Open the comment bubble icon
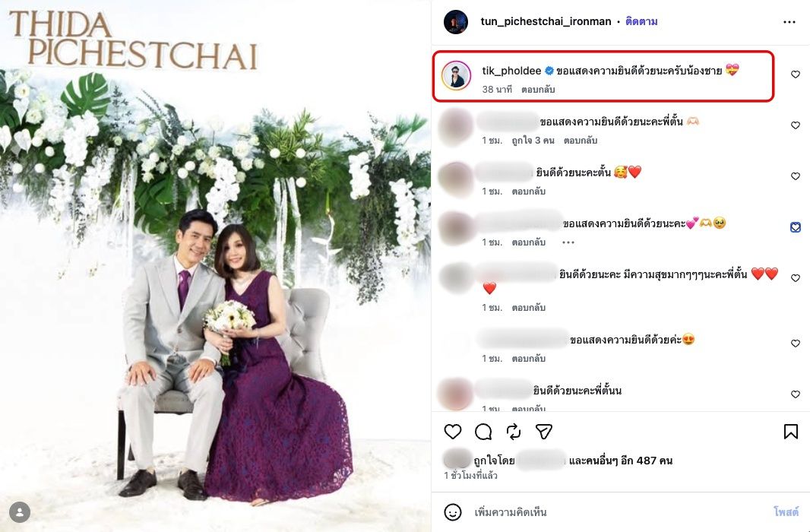The width and height of the screenshot is (810, 532). 483,431
